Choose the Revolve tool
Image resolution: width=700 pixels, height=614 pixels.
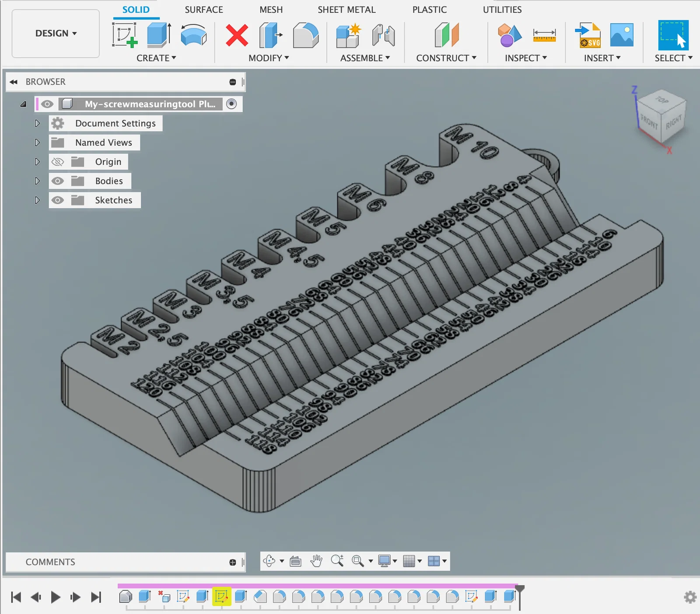coord(194,35)
